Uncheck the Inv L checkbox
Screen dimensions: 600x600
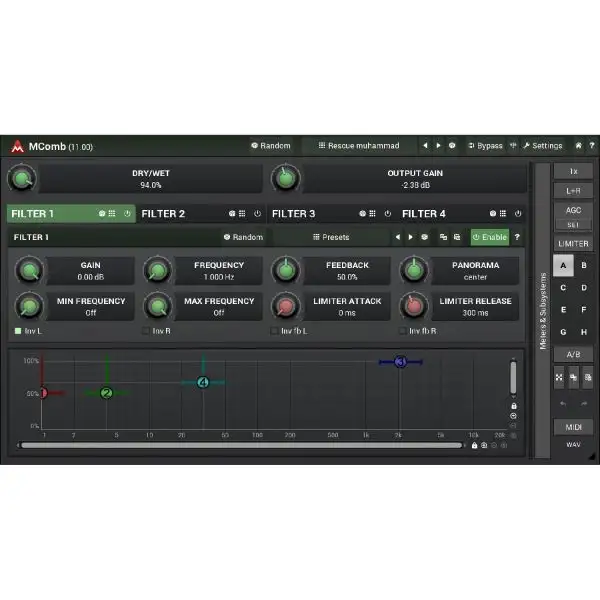pos(18,330)
